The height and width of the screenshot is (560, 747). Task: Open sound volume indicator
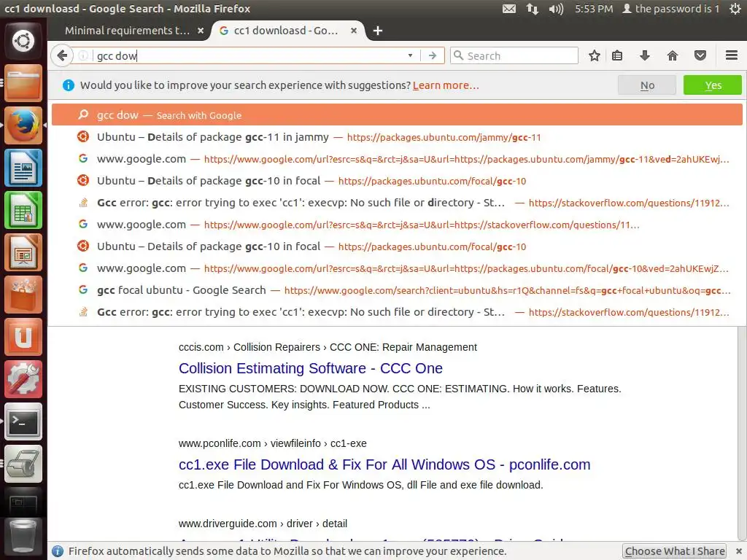pos(555,9)
